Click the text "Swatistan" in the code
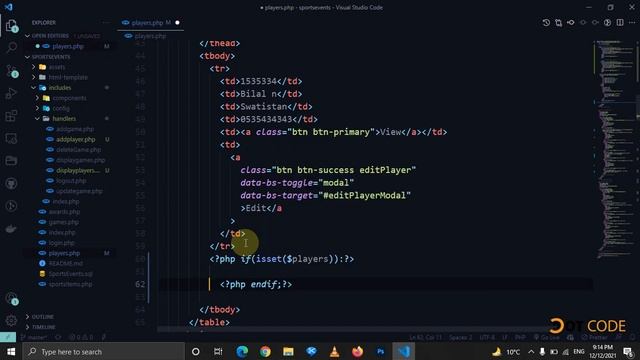This screenshot has height=360, width=640. tap(264, 107)
